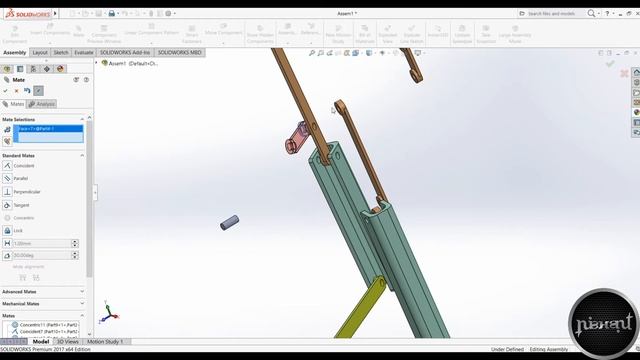The height and width of the screenshot is (360, 640).
Task: Open help for the Mate PropertyManager
Action: click(x=86, y=80)
